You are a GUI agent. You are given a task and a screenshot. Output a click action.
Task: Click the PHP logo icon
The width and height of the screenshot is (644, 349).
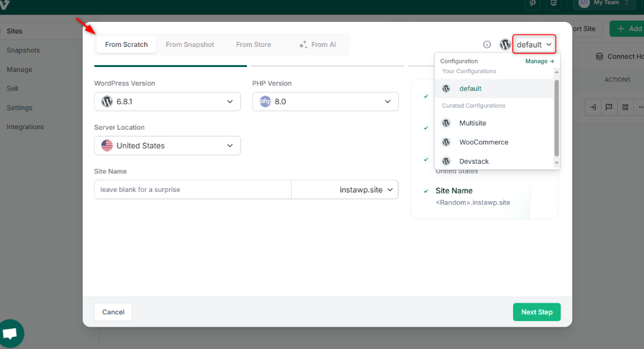pos(265,102)
